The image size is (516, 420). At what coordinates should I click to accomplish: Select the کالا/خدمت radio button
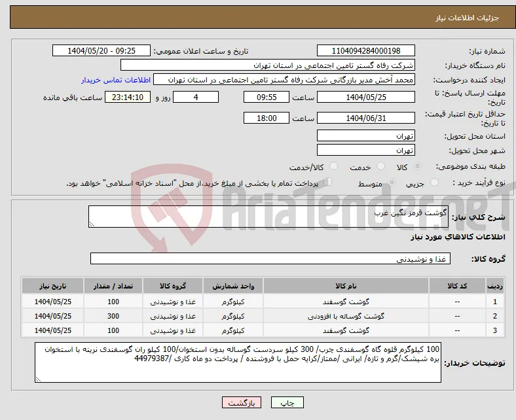point(333,166)
